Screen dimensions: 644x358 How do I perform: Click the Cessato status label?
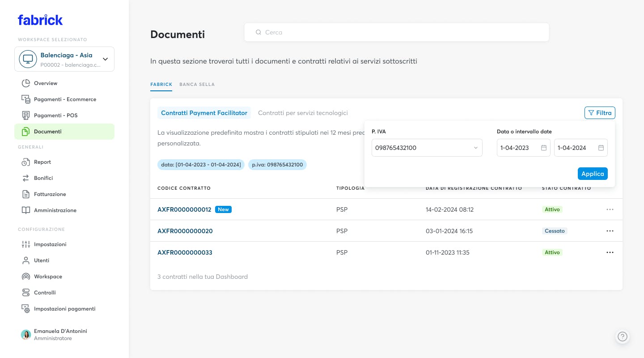tap(555, 231)
